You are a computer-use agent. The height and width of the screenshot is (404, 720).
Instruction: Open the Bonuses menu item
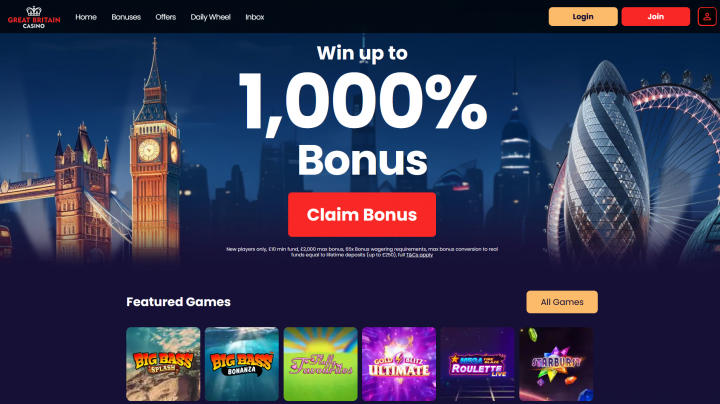[126, 17]
